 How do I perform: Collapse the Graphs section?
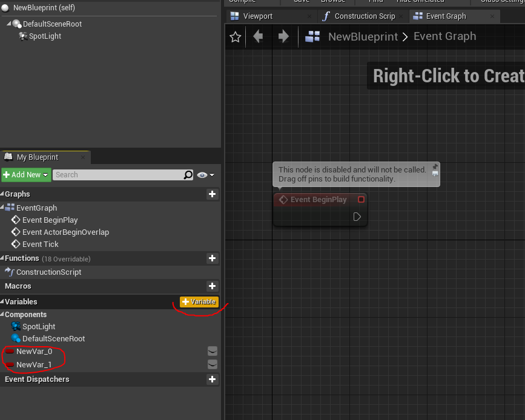[2, 194]
